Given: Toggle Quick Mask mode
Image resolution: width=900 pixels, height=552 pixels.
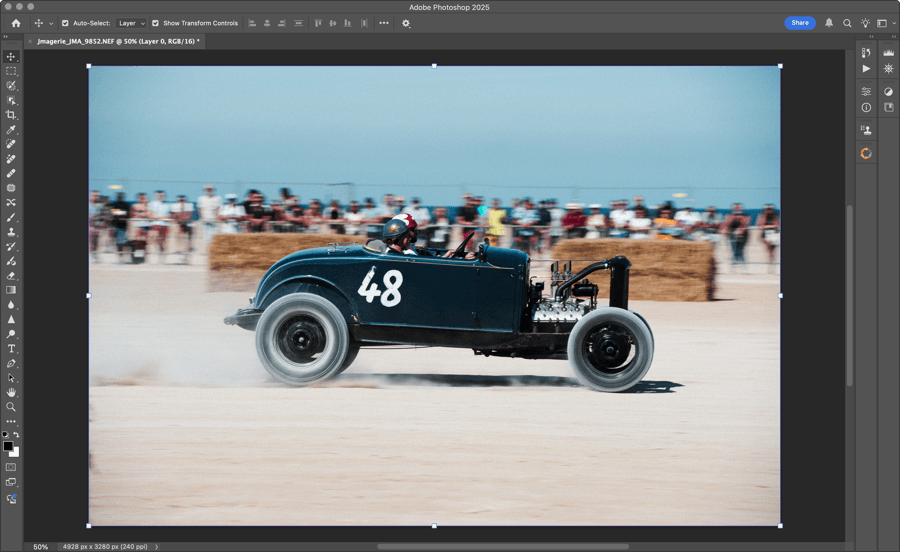Looking at the screenshot, I should tap(11, 467).
